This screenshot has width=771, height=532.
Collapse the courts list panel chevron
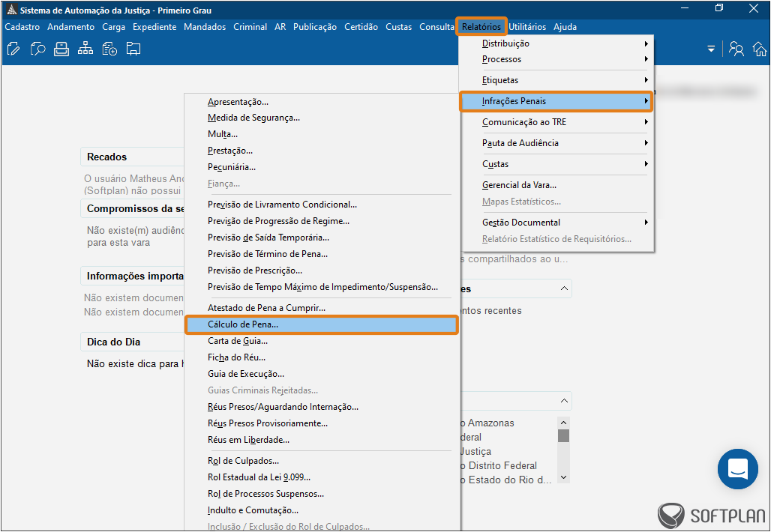[x=564, y=401]
